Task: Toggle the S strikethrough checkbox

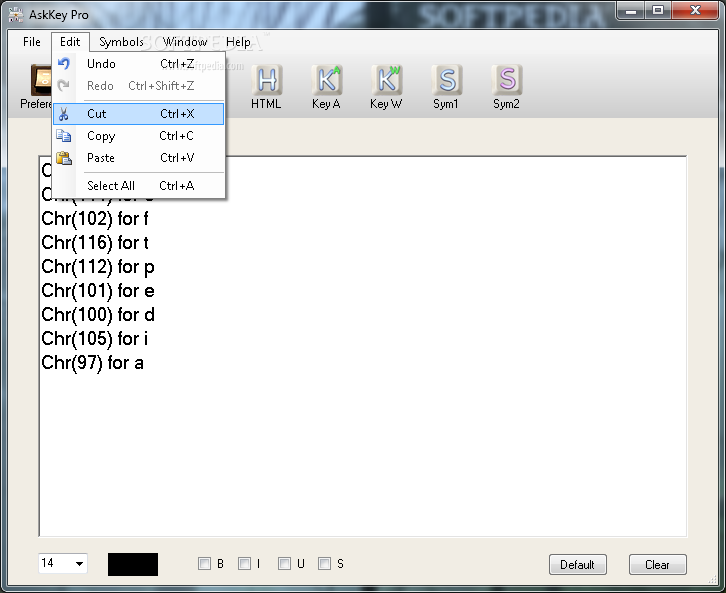Action: 325,563
